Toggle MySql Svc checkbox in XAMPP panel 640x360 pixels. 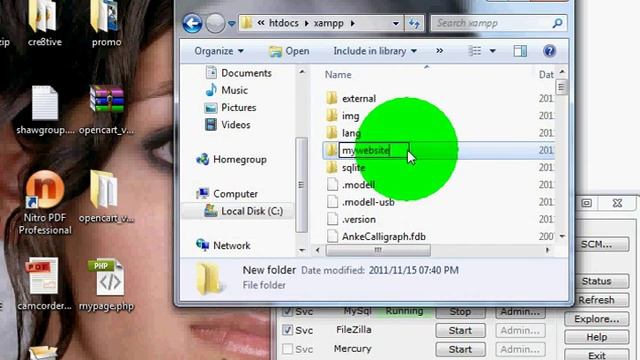click(x=287, y=311)
